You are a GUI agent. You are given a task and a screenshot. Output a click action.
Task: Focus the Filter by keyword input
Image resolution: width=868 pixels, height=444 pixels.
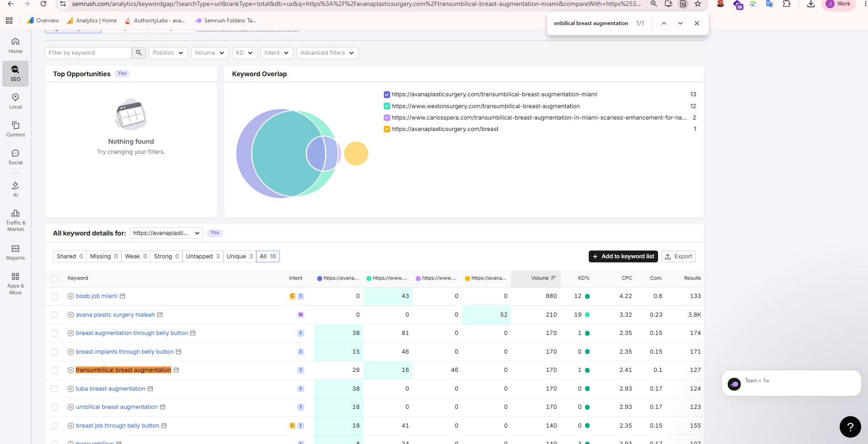coord(89,53)
